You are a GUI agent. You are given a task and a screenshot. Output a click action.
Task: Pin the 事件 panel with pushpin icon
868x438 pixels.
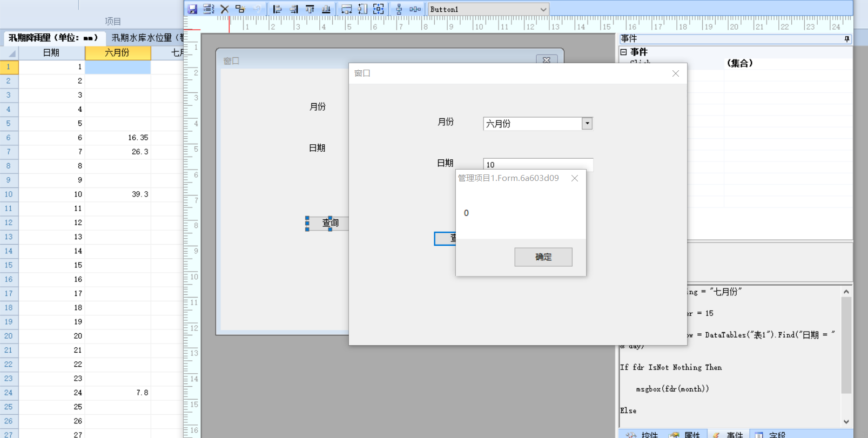point(846,39)
